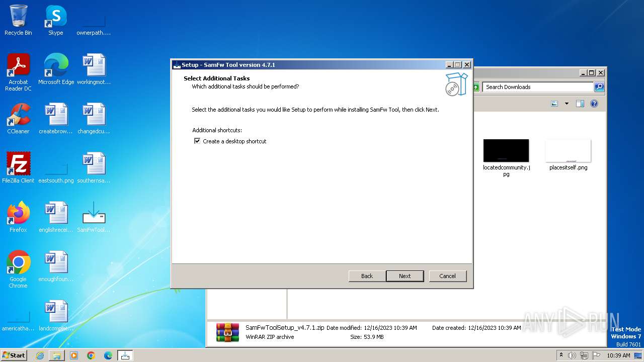Image resolution: width=644 pixels, height=362 pixels.
Task: Click the search magnifier button in Explorer
Action: tap(599, 87)
